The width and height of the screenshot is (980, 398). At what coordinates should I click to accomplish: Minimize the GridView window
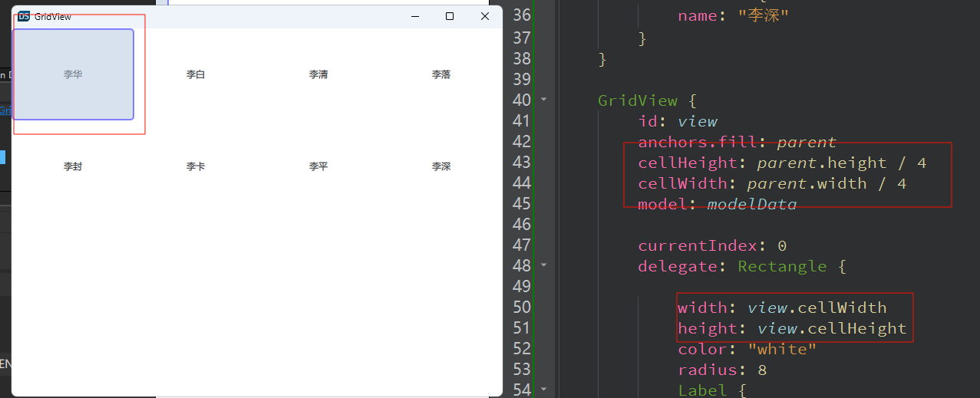[415, 16]
